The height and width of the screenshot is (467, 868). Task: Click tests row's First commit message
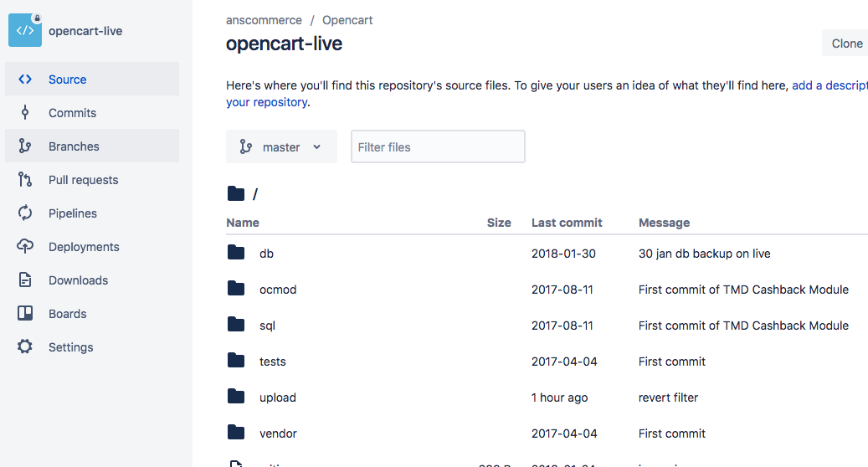coord(672,362)
